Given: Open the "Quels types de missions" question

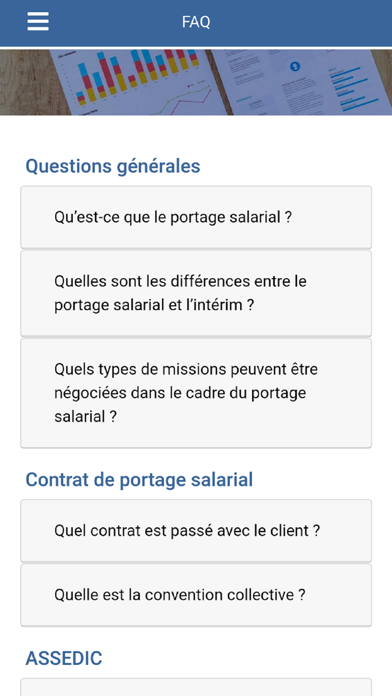Looking at the screenshot, I should point(196,393).
